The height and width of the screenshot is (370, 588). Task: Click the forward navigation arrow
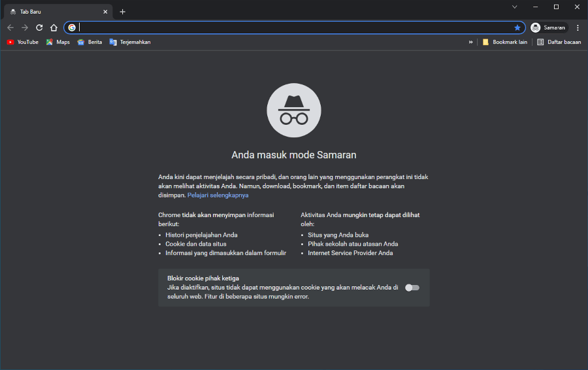[25, 27]
